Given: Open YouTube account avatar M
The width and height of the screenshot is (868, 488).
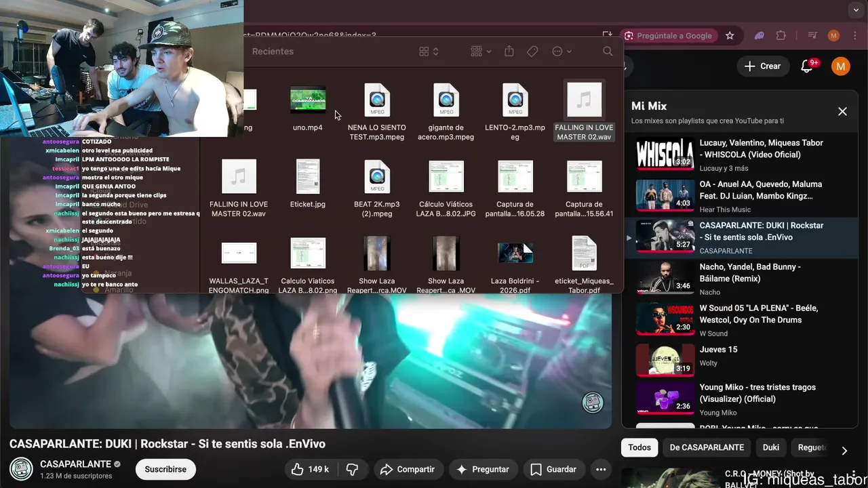Looking at the screenshot, I should 841,66.
